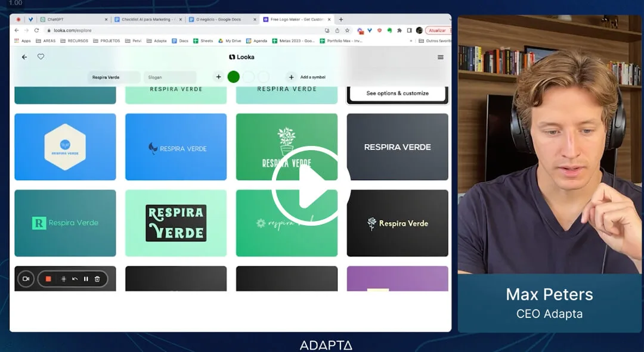Open the Looka hamburger menu
This screenshot has height=352, width=644.
[x=441, y=57]
